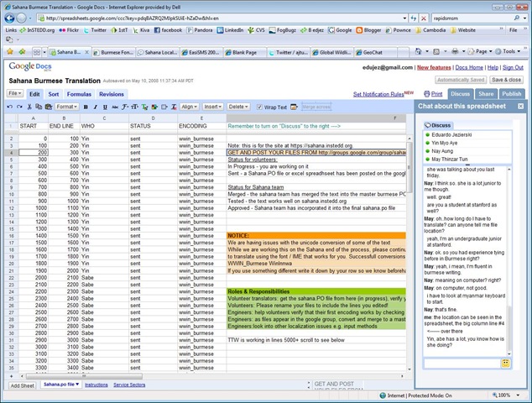This screenshot has width=532, height=403.
Task: Click the merge cells icon
Action: [294, 107]
